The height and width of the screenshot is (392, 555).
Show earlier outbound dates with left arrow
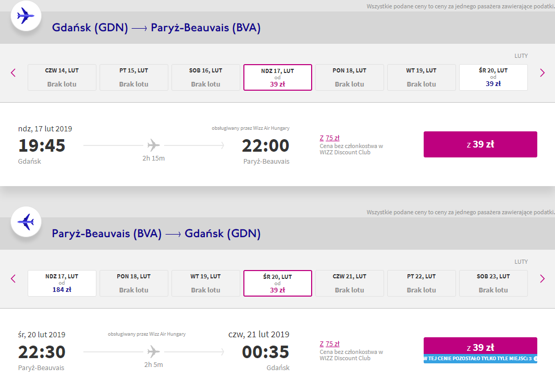[x=14, y=73]
